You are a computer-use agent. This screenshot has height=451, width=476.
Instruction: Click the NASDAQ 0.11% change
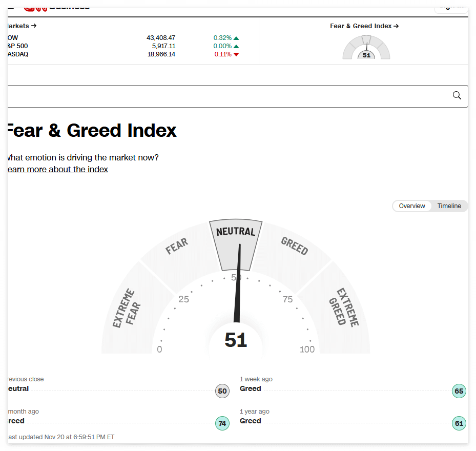pyautogui.click(x=223, y=54)
